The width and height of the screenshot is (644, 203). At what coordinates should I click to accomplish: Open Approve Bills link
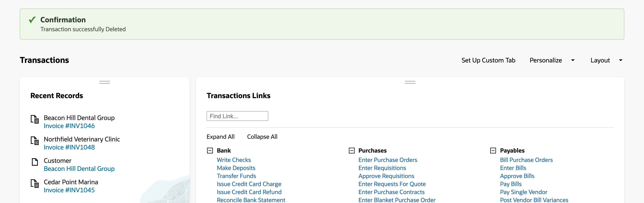point(517,176)
